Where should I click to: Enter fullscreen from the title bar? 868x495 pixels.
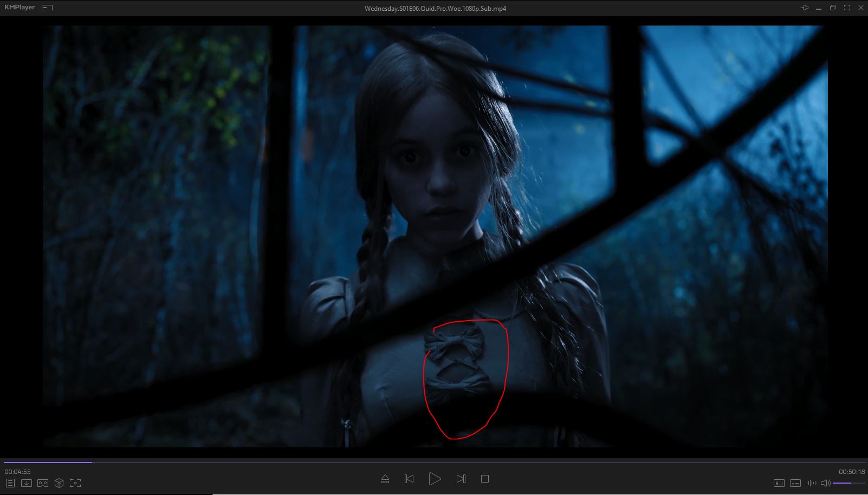coord(846,8)
